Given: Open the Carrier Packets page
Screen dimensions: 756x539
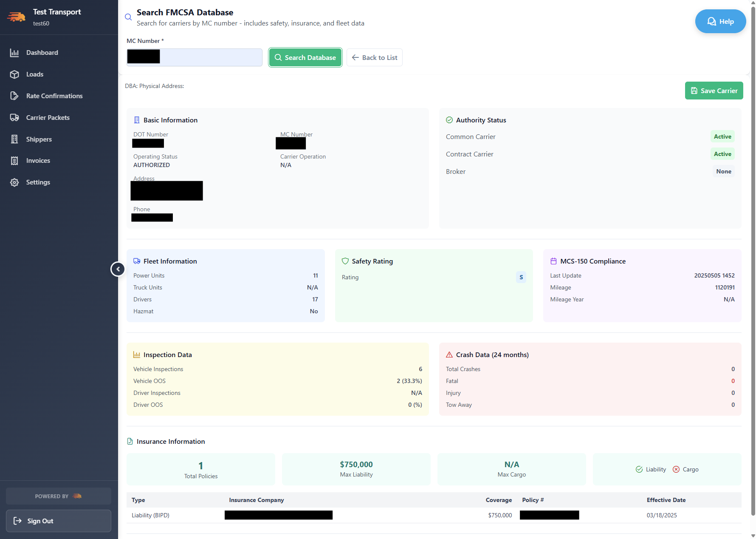Looking at the screenshot, I should pos(48,117).
